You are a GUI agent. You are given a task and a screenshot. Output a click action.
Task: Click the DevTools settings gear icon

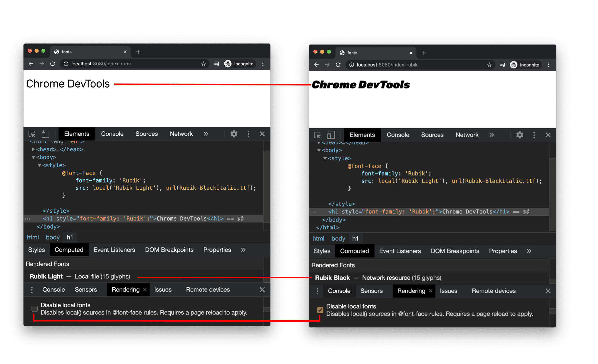coord(234,133)
